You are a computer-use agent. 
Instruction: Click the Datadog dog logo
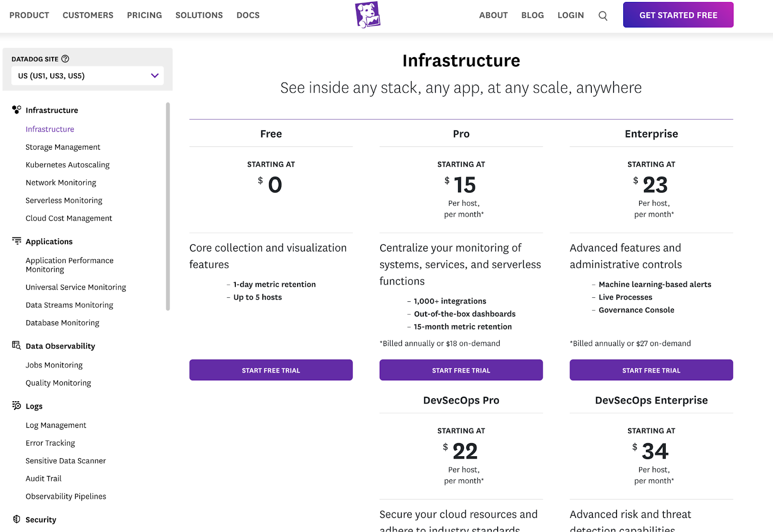point(368,15)
